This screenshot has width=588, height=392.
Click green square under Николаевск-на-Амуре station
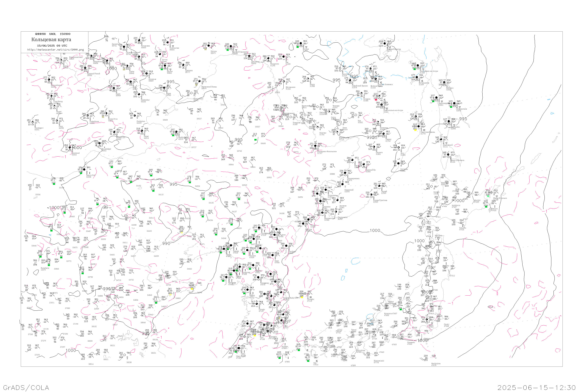415,69
